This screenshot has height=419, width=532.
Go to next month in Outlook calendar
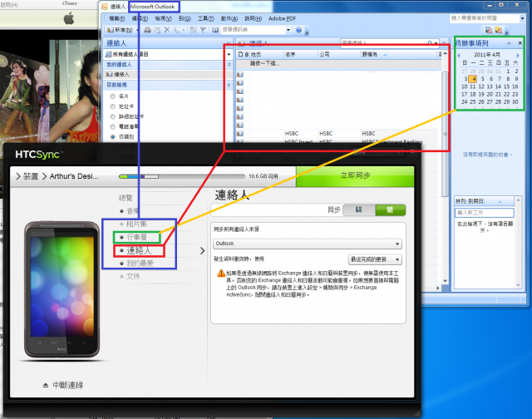pyautogui.click(x=518, y=55)
